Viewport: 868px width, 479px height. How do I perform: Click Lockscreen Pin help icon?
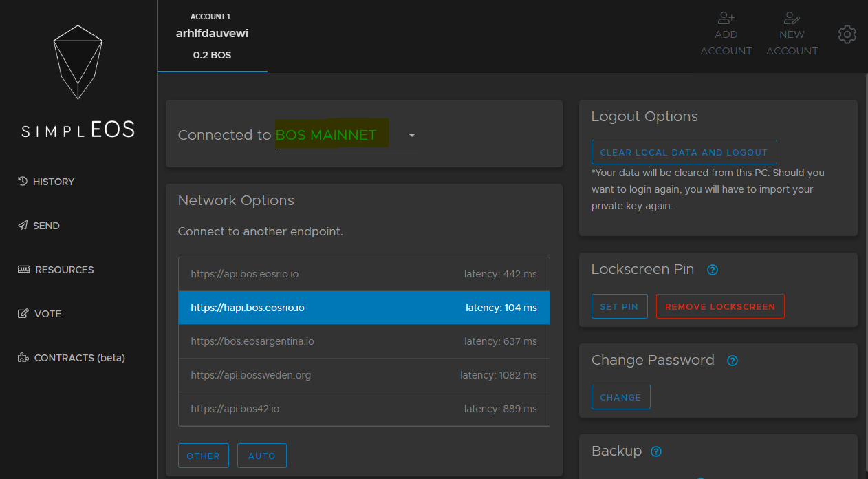[713, 270]
